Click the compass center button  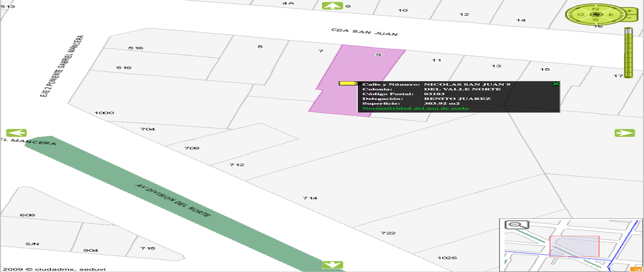(x=595, y=14)
